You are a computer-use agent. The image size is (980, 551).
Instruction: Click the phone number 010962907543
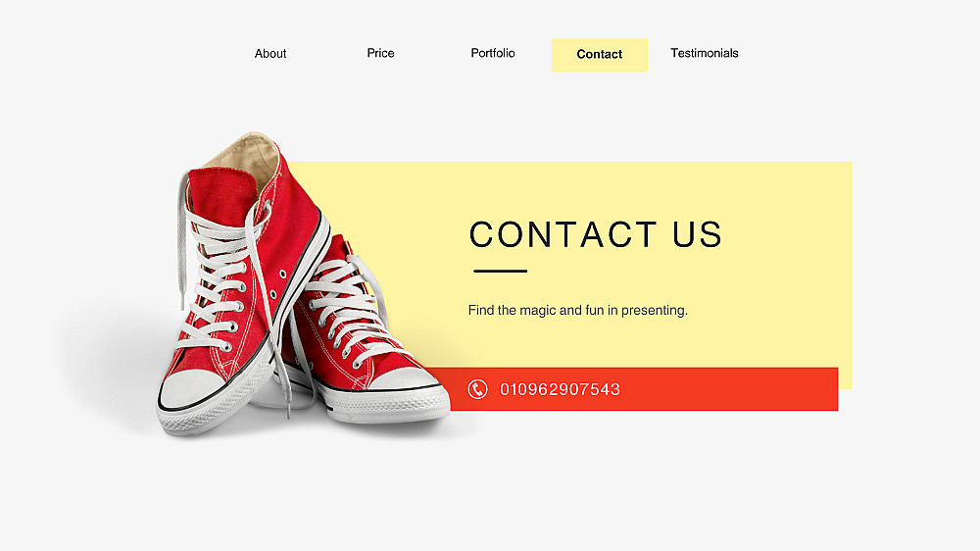tap(560, 389)
